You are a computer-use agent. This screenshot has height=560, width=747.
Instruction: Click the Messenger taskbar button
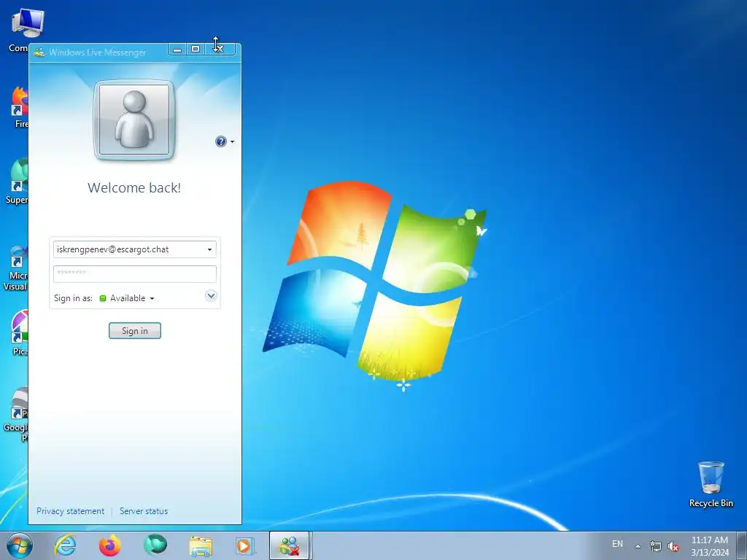(x=289, y=545)
